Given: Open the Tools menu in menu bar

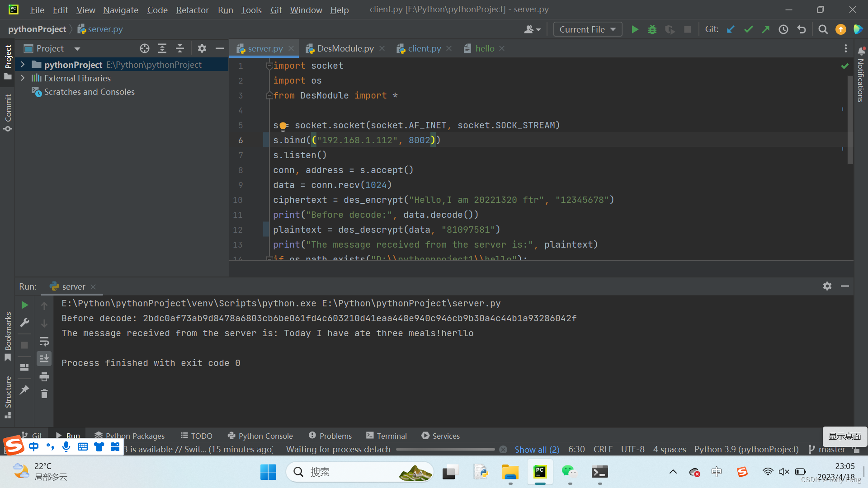Looking at the screenshot, I should (x=250, y=8).
